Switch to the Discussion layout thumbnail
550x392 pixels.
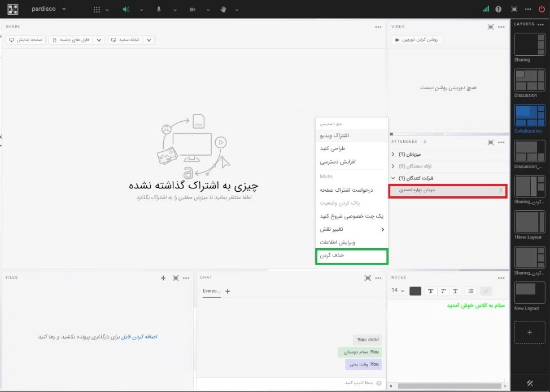530,80
